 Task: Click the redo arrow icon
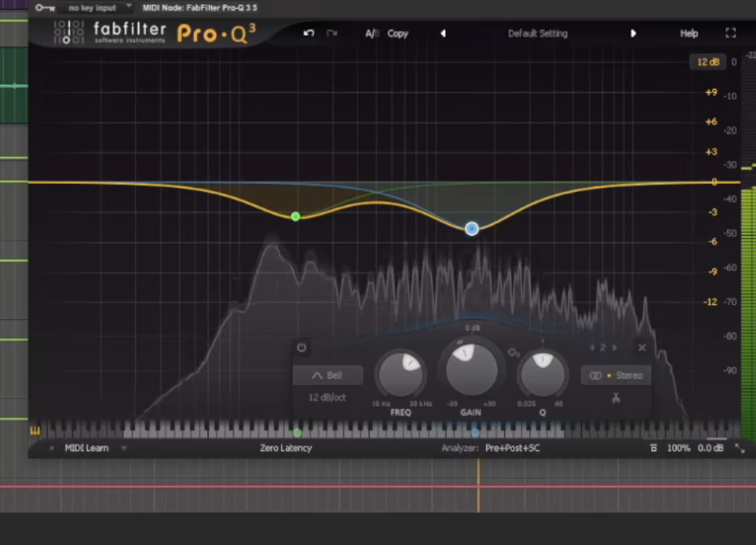point(332,33)
